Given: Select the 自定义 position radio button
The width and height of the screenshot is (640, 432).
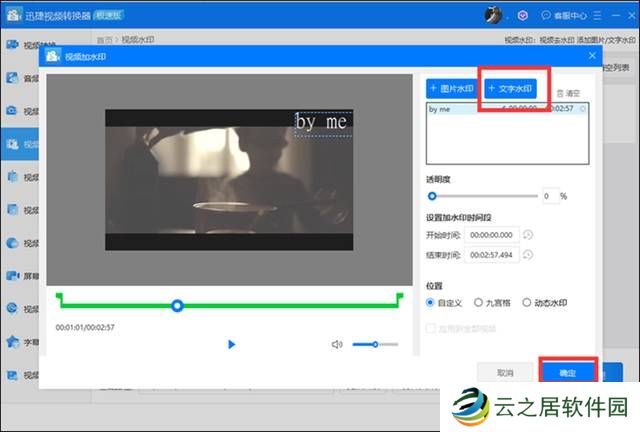Looking at the screenshot, I should click(431, 302).
